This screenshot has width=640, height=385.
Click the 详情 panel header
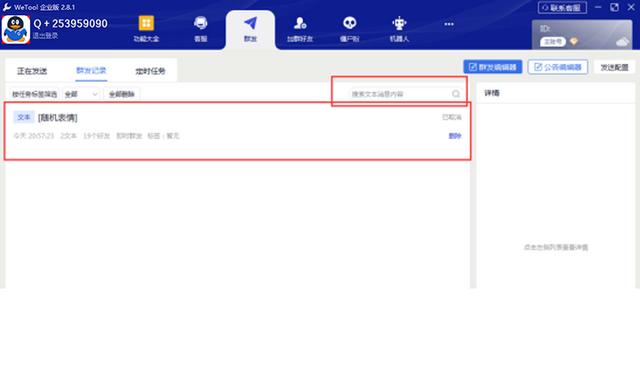click(x=492, y=93)
